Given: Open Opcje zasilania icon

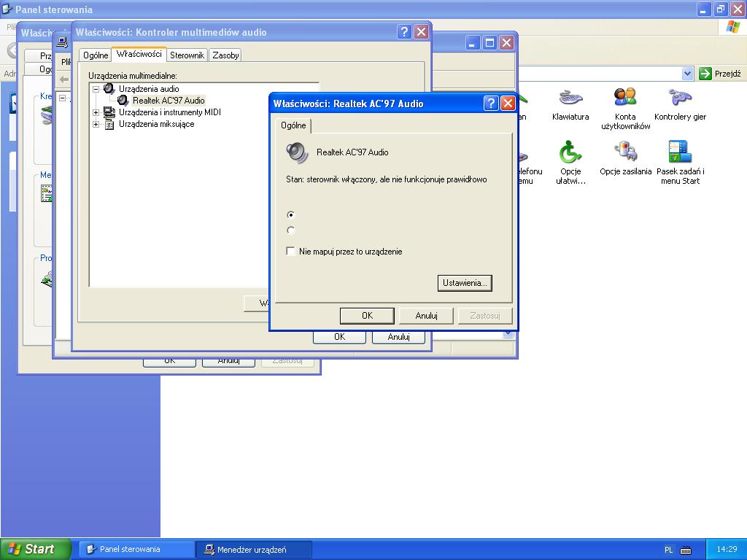Looking at the screenshot, I should pyautogui.click(x=625, y=158).
